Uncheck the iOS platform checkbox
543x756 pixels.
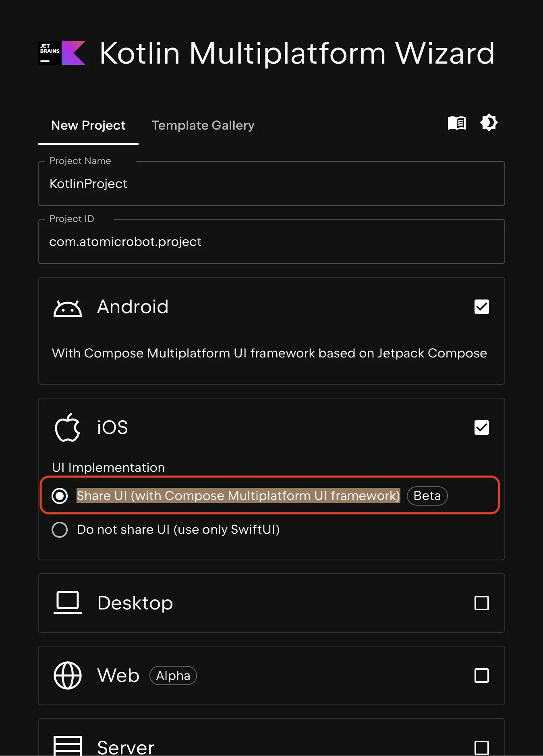click(x=482, y=428)
